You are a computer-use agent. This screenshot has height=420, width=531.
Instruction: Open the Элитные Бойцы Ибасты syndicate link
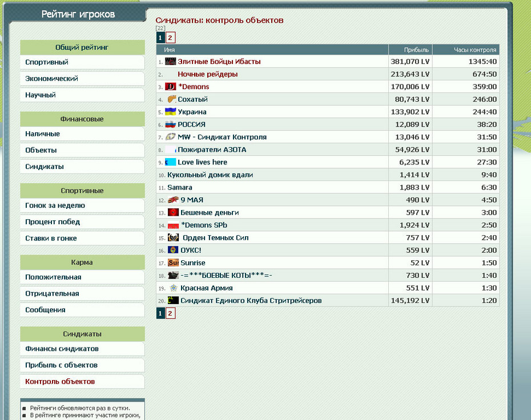219,62
